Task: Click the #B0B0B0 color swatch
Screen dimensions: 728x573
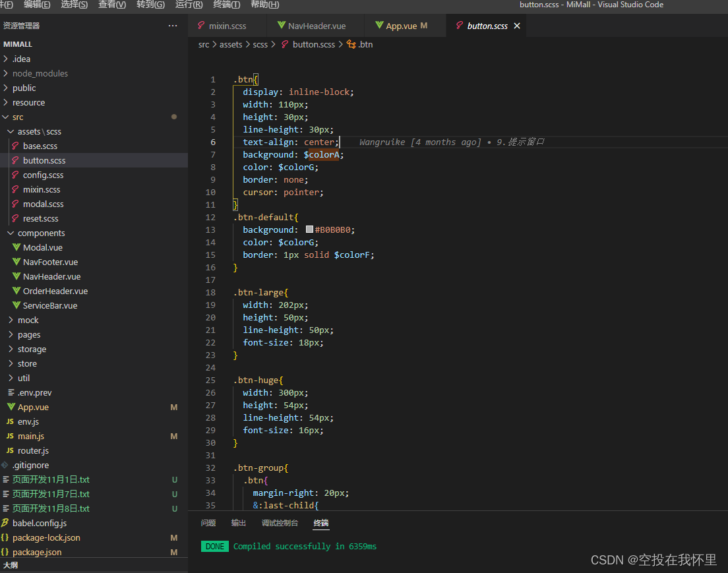Action: point(309,229)
